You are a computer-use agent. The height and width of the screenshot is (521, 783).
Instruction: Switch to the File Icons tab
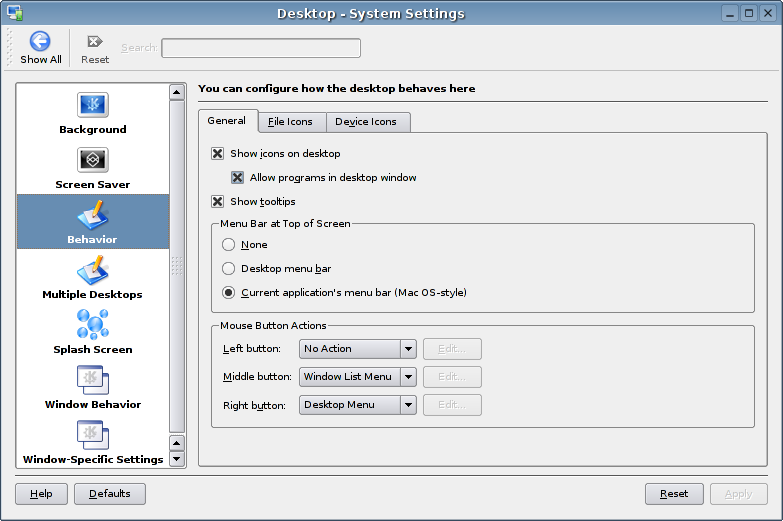click(x=292, y=122)
